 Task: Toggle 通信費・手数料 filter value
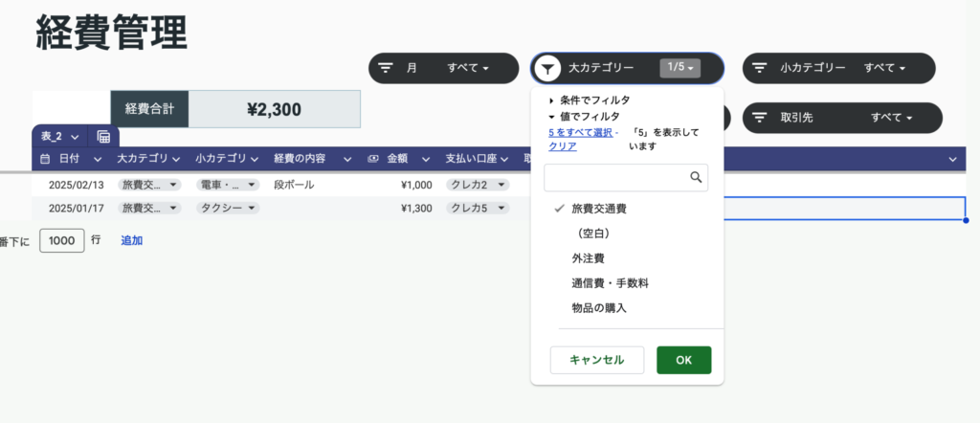pos(610,283)
